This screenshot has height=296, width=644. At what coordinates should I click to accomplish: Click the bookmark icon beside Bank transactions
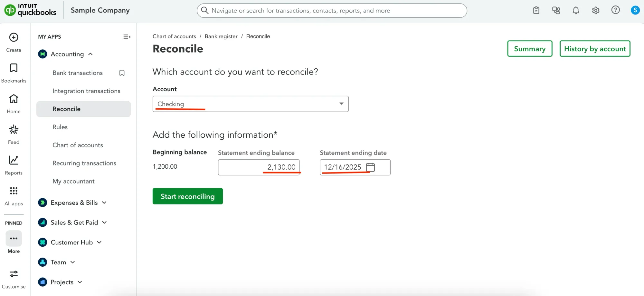coord(122,73)
